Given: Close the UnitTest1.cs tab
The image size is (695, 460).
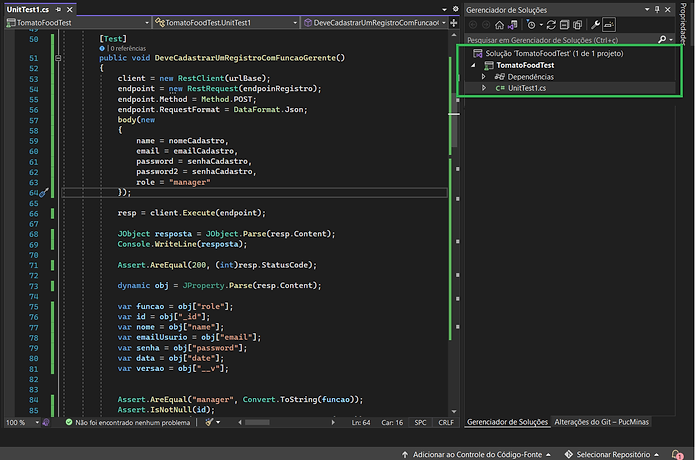Looking at the screenshot, I should click(70, 9).
